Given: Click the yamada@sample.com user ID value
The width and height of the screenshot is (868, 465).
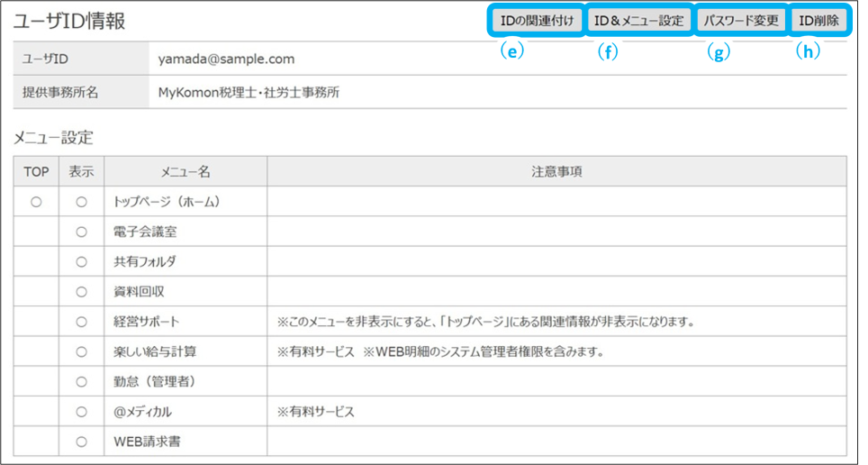Looking at the screenshot, I should pos(225,59).
